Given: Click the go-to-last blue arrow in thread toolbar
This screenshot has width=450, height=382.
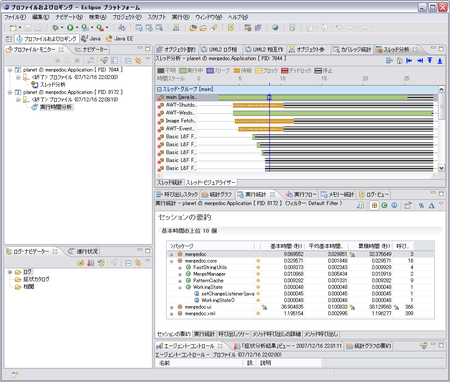Looking at the screenshot, I should pyautogui.click(x=420, y=60).
